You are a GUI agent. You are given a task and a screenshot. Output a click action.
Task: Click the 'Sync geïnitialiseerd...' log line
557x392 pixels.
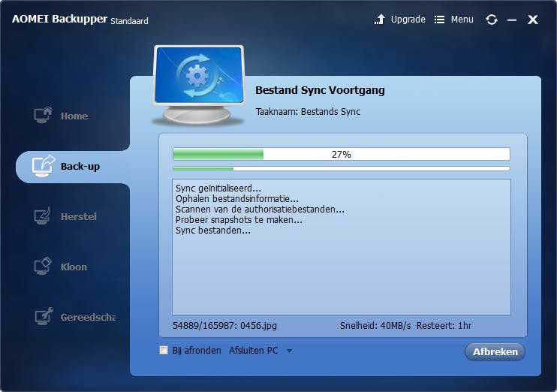point(218,188)
